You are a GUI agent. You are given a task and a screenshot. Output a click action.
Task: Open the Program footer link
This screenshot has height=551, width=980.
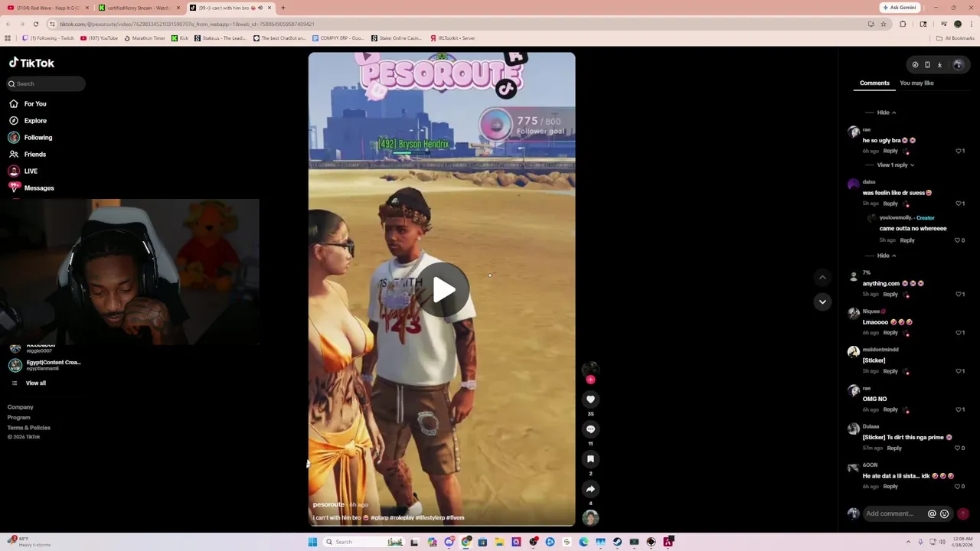(x=19, y=418)
